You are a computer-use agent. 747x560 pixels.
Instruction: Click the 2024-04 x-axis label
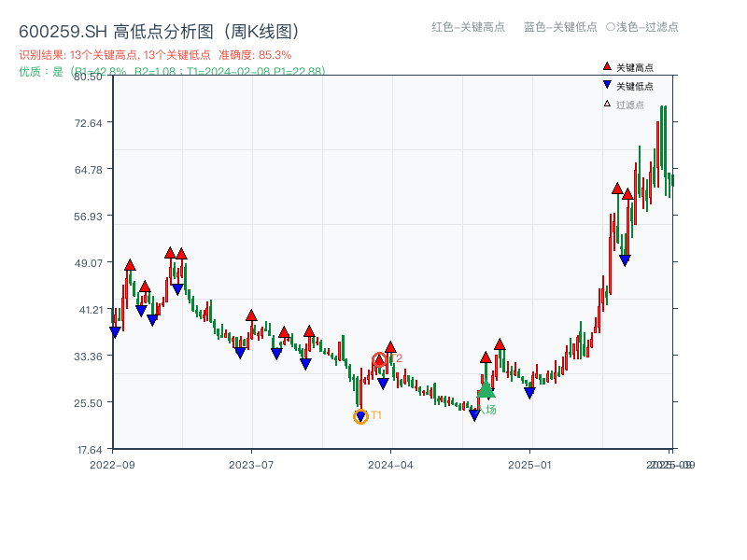(390, 465)
